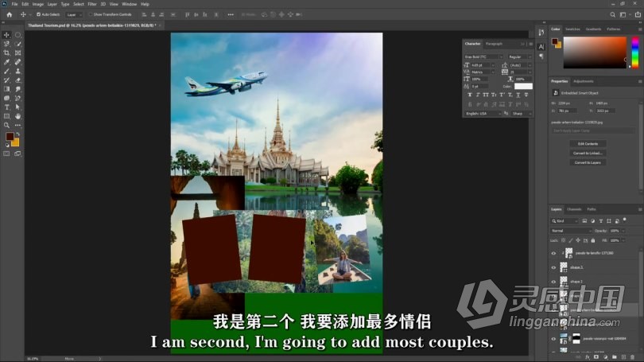This screenshot has width=644, height=362.
Task: Open the three-dots align options menu
Action: (231, 14)
